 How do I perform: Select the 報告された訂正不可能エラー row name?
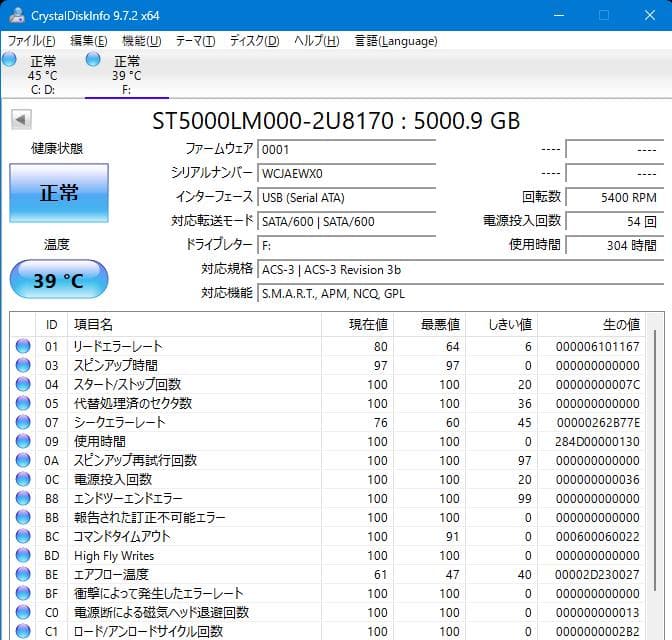pos(150,517)
